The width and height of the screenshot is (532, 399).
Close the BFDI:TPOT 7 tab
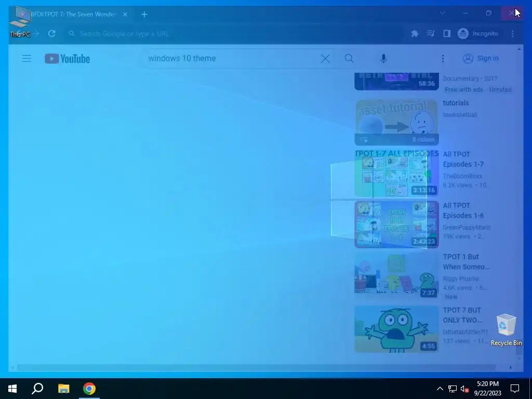tap(125, 14)
